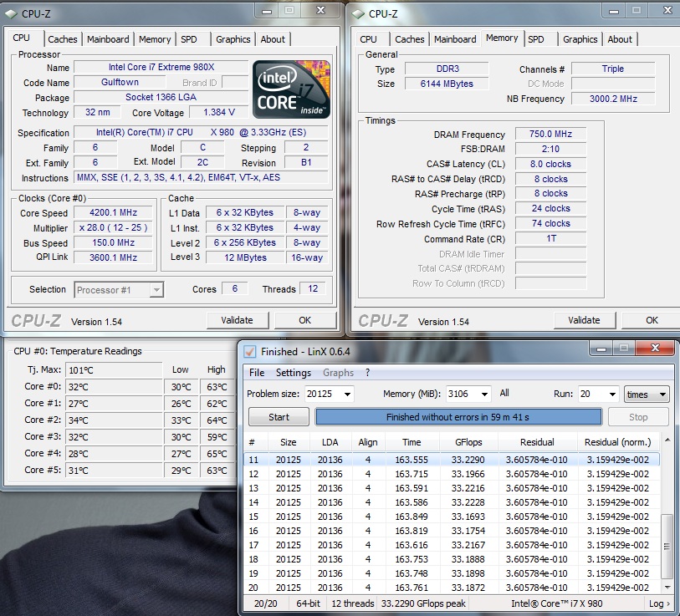Click OK in left CPU-Z window
680x616 pixels.
(x=305, y=320)
